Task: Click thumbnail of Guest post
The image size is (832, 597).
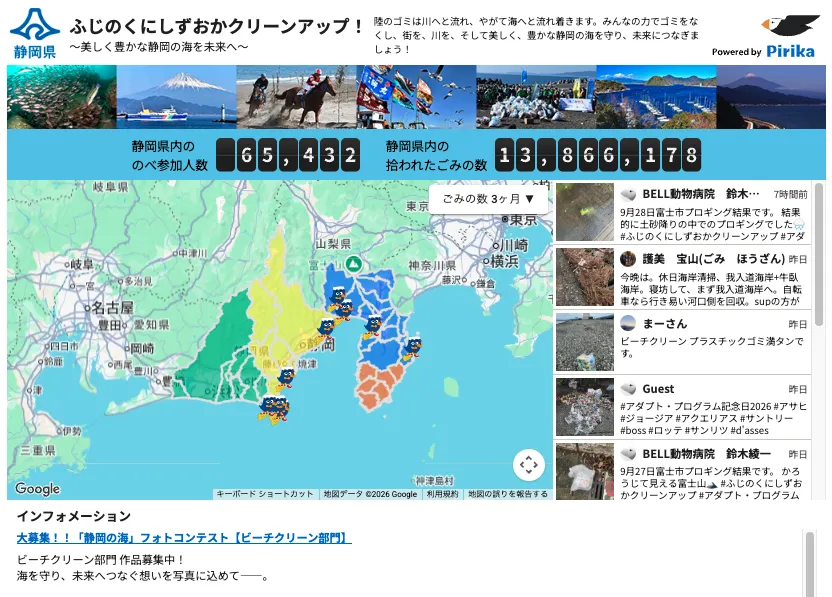Action: tap(585, 407)
